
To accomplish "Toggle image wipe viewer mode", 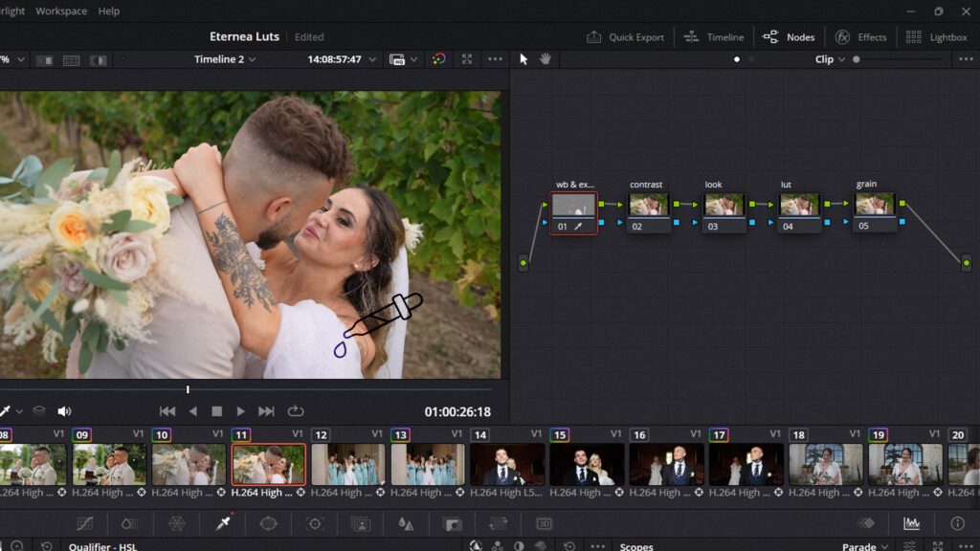I will click(x=44, y=60).
